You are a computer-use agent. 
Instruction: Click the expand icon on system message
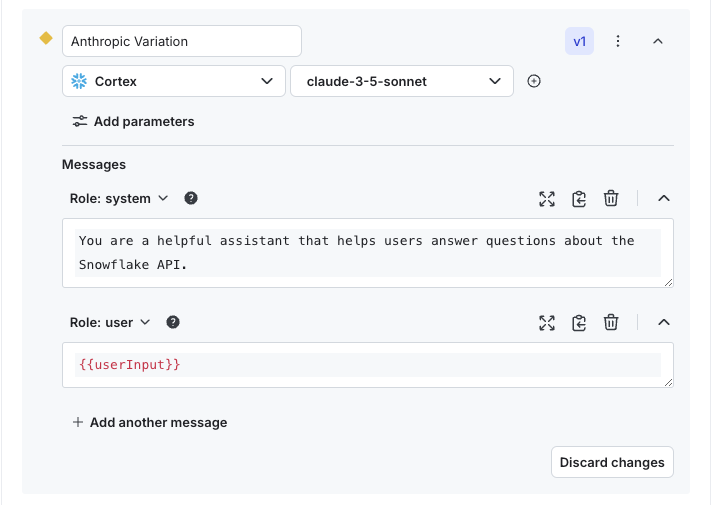pos(547,198)
